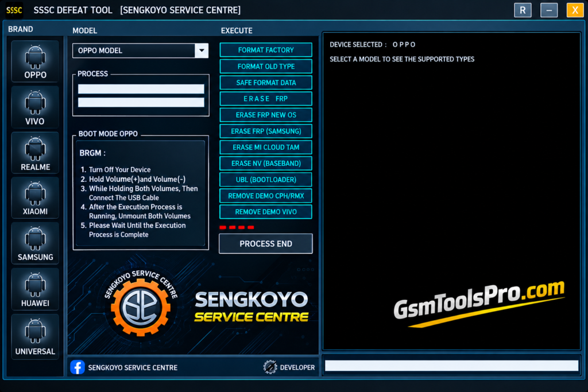Click the 'BOOT MODE OPPO' group title
The height and width of the screenshot is (392, 588).
(x=108, y=134)
